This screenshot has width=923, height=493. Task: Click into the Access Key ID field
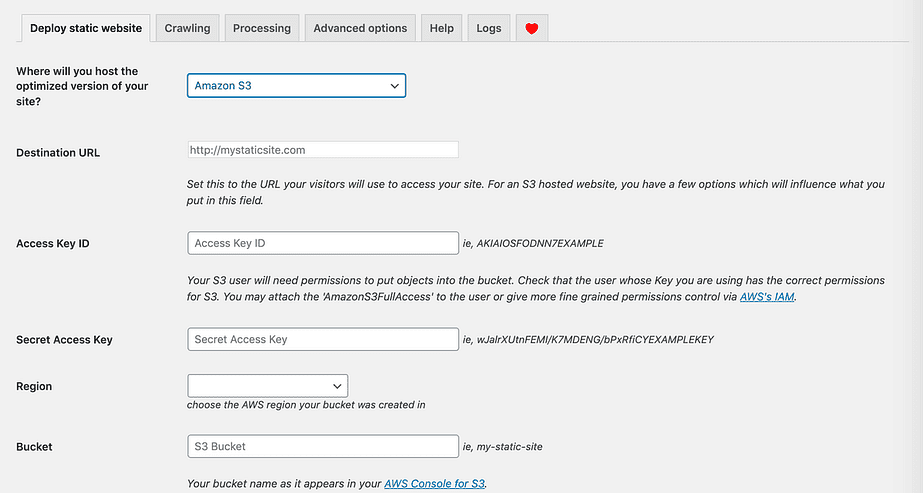click(322, 243)
